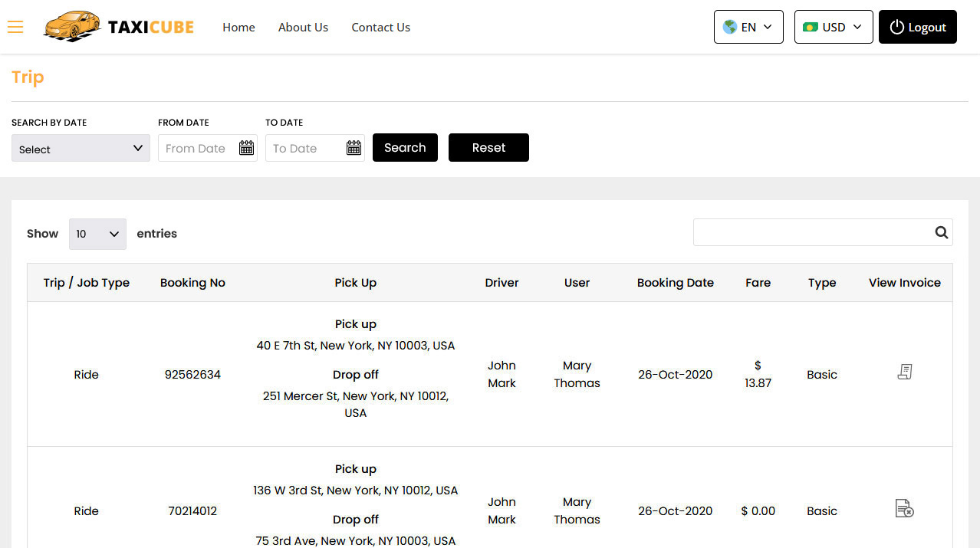Expand the Search By Date select menu
Viewport: 980px width, 548px height.
80,148
